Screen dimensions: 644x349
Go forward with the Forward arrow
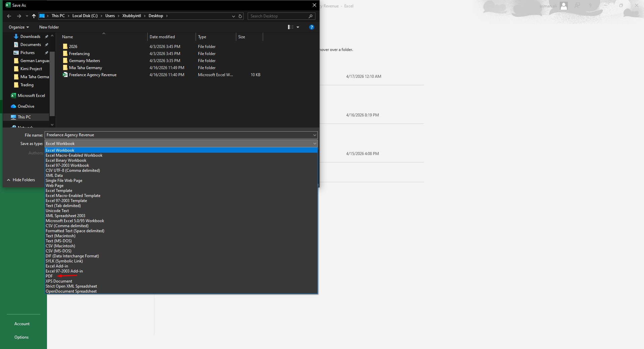19,16
